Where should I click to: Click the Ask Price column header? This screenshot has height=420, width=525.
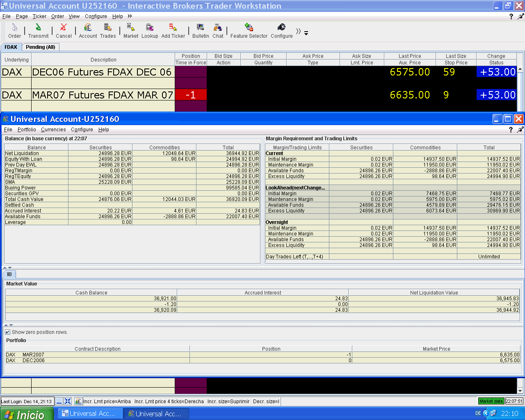313,56
